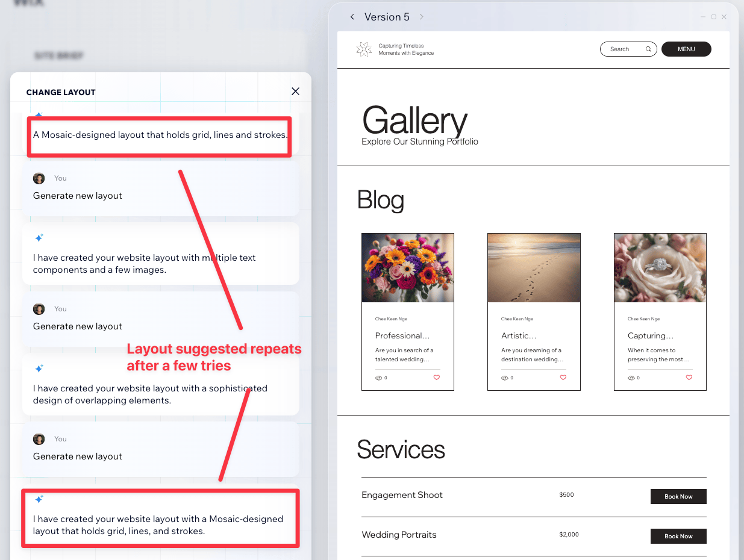This screenshot has width=744, height=560.
Task: Click Book Now for Wedding Portraits
Action: pyautogui.click(x=678, y=536)
